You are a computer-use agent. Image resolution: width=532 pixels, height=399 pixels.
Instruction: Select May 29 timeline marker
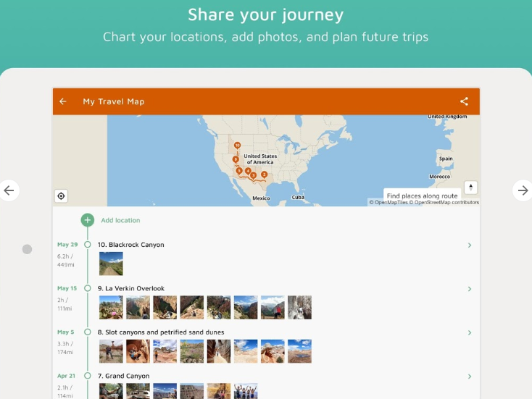(88, 245)
